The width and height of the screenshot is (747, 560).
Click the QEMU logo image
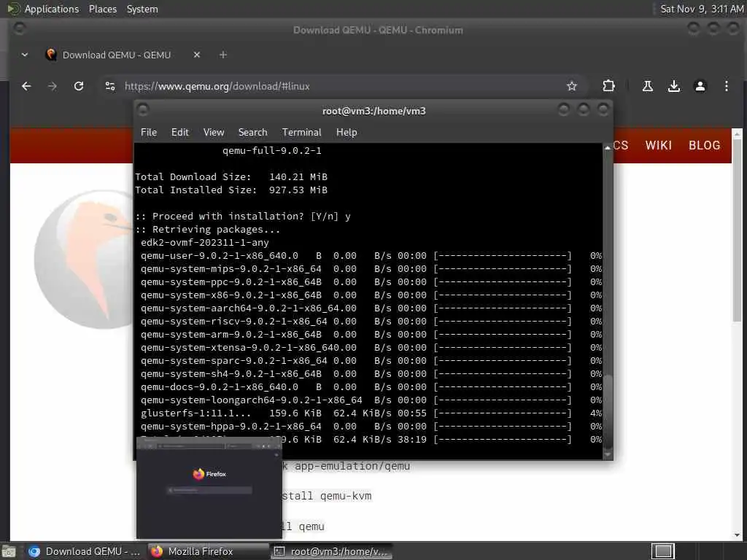pyautogui.click(x=84, y=260)
